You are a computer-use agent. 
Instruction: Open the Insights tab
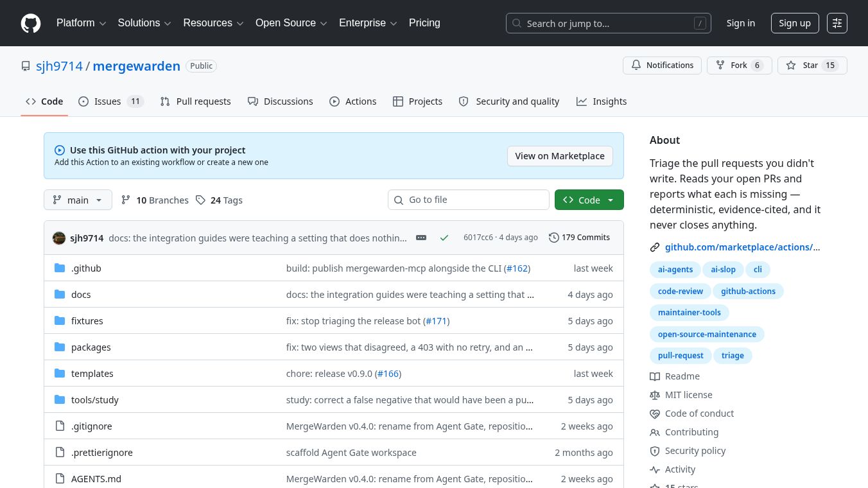coord(602,101)
